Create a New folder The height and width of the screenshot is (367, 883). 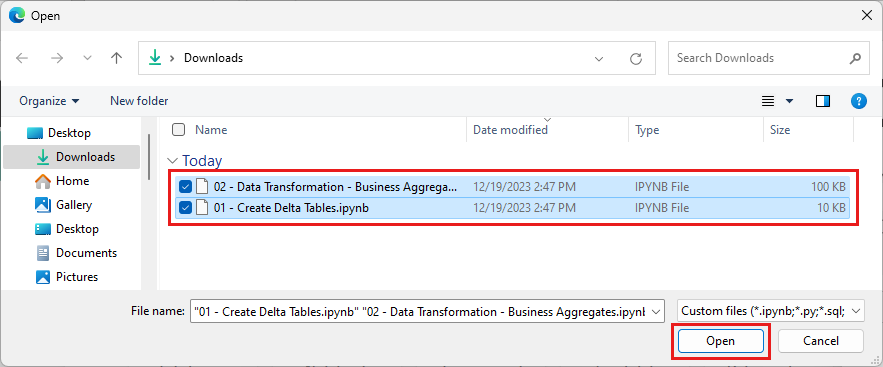tap(139, 101)
